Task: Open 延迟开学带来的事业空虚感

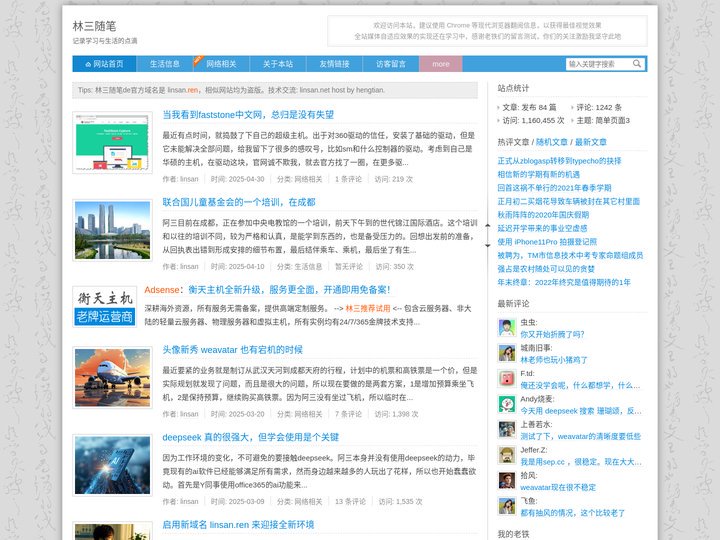Action: pos(542,228)
